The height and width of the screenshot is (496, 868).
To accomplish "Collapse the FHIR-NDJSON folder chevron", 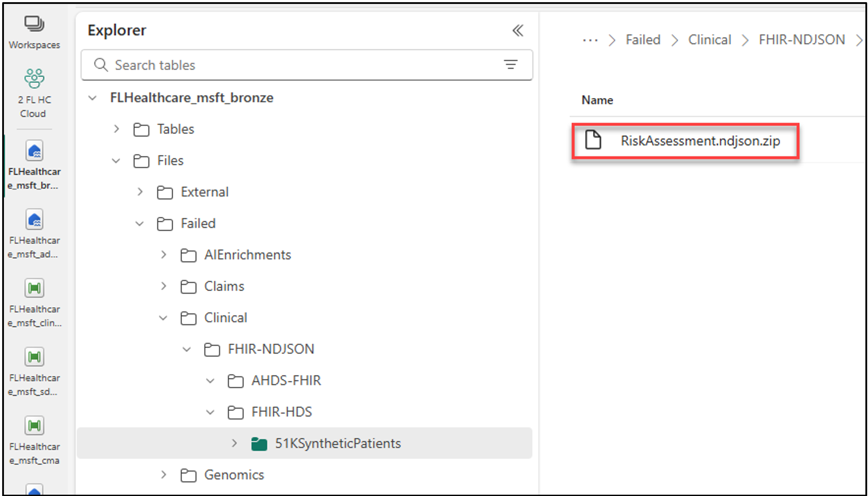I will click(187, 349).
